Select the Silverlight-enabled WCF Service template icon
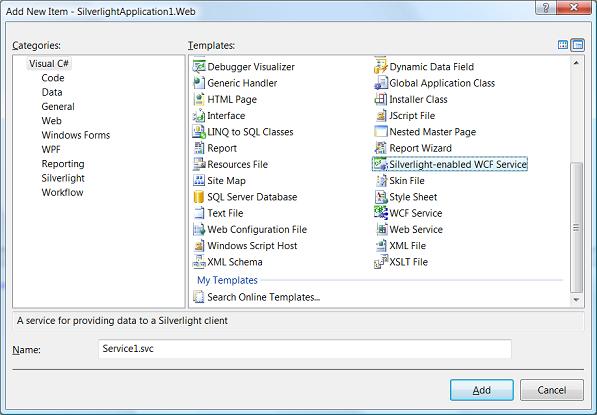Image resolution: width=597 pixels, height=415 pixels. pyautogui.click(x=380, y=164)
